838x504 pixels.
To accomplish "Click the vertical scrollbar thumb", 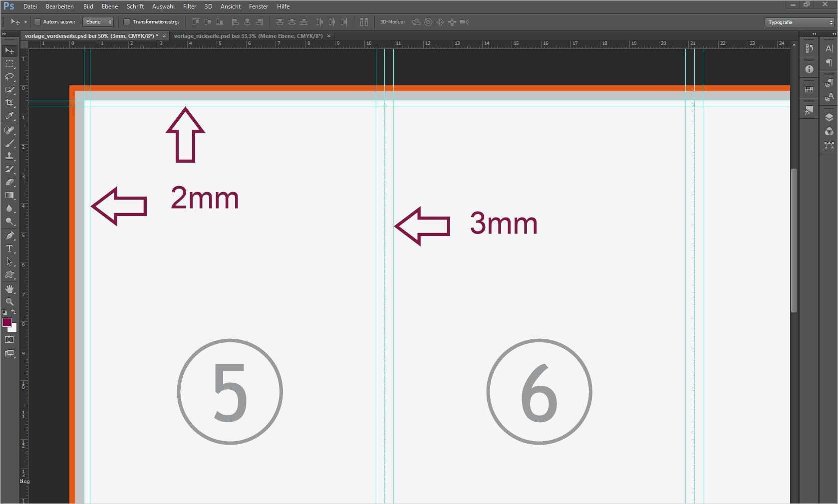I will coord(794,241).
